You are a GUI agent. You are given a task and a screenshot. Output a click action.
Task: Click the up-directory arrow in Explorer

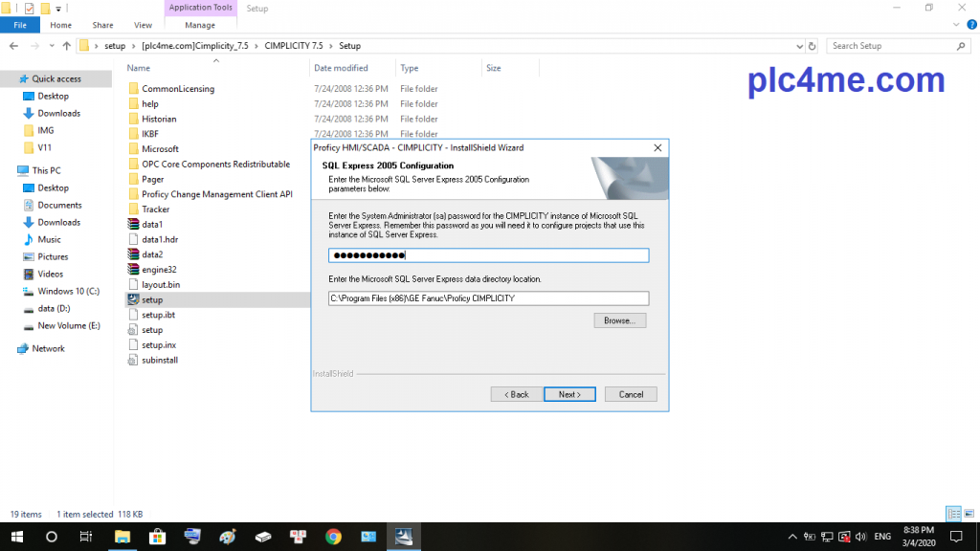(66, 46)
